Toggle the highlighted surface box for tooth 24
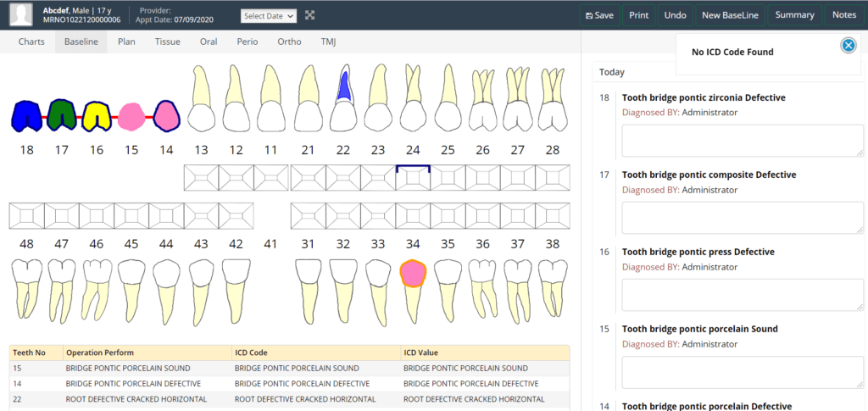 coord(413,176)
